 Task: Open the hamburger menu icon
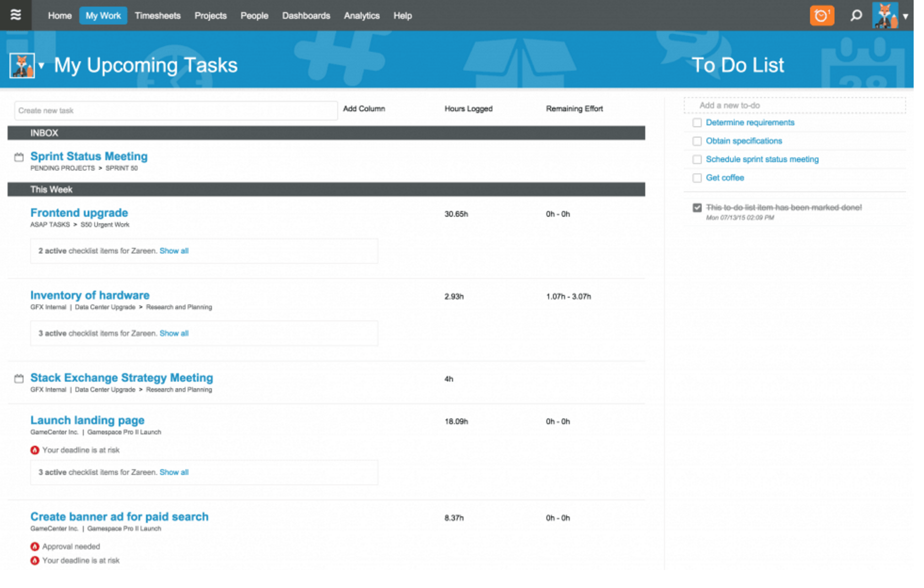point(16,15)
